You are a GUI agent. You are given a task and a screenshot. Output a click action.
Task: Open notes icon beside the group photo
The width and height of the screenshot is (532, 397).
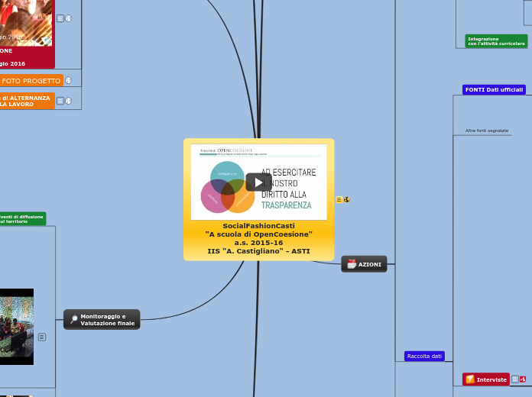coord(42,337)
